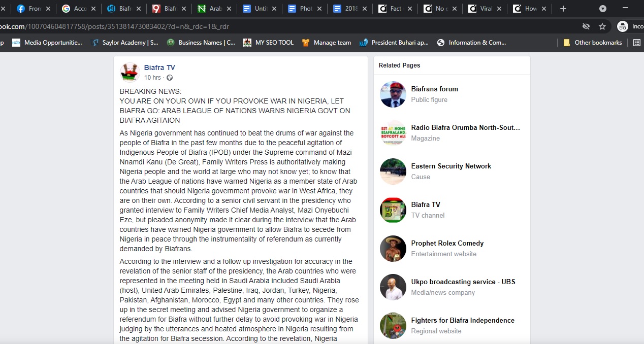
Task: Open the Eastern Security Network page
Action: (452, 166)
